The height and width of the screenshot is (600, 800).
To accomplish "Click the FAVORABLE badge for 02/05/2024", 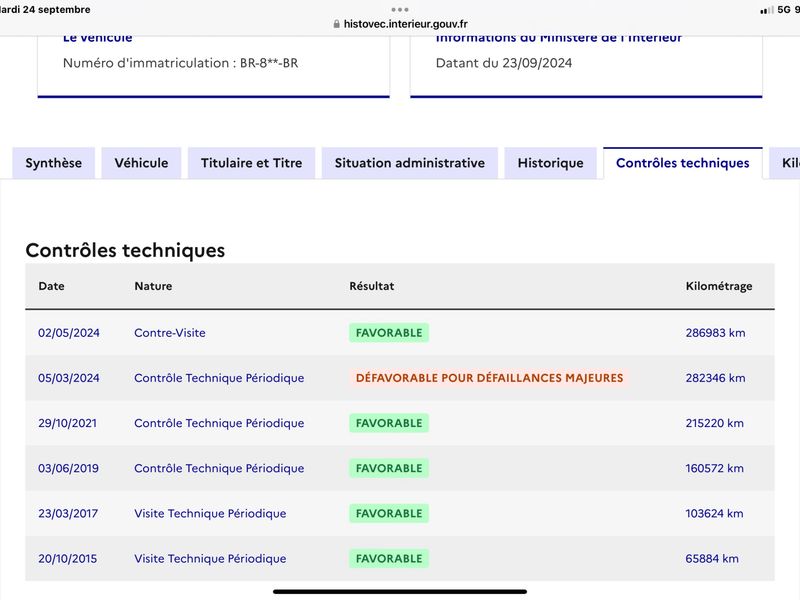I will [389, 333].
